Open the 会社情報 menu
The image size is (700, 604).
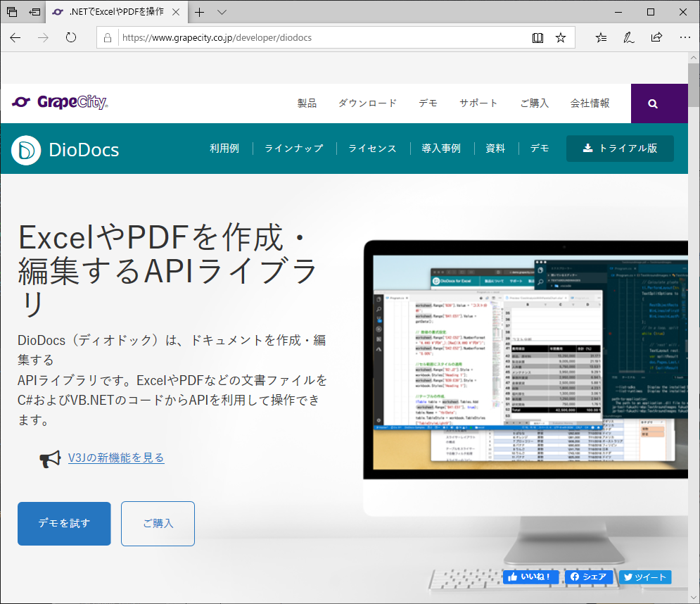coord(590,103)
